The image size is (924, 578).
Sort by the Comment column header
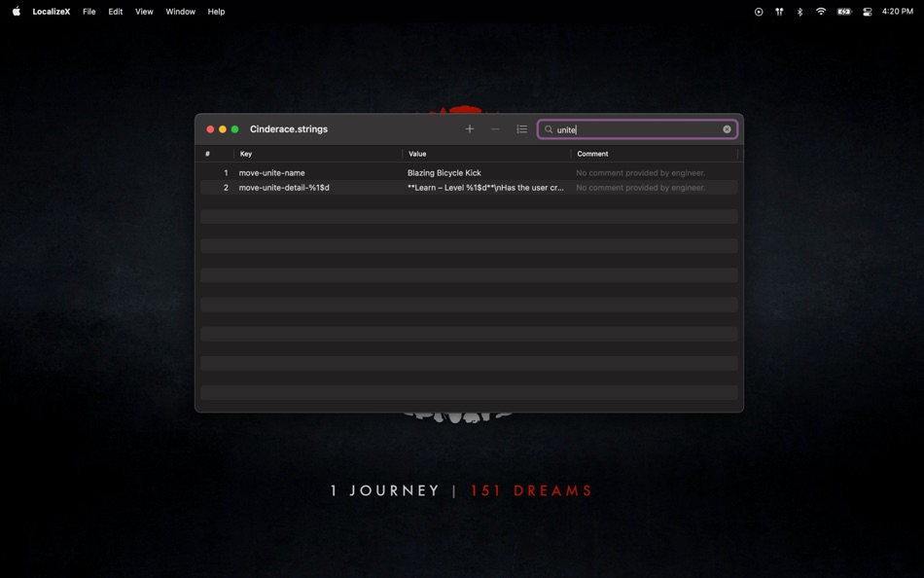pos(655,154)
